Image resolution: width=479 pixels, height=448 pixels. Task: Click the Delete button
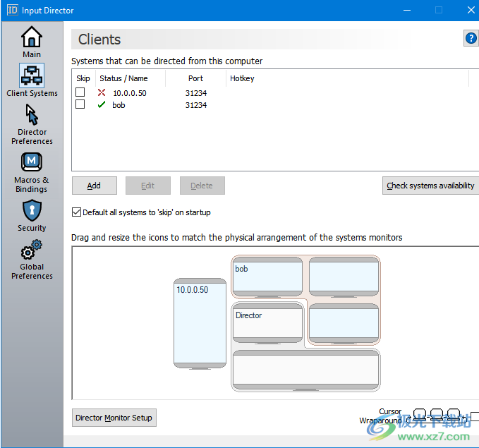tap(202, 186)
